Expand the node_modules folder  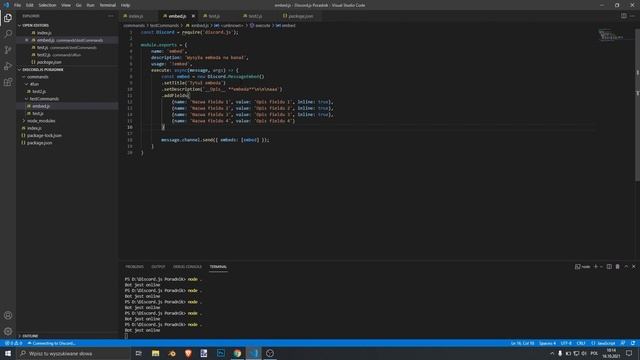[x=41, y=121]
